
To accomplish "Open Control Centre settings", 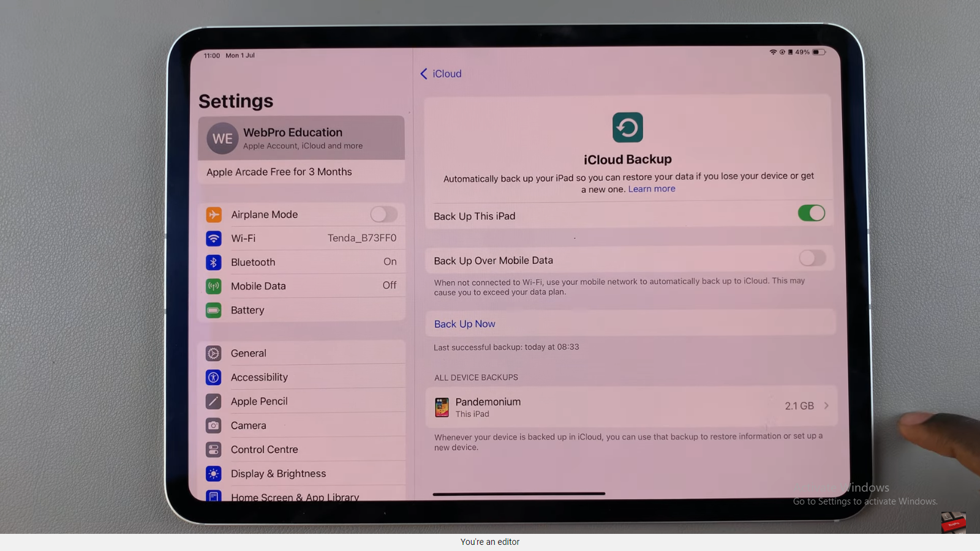I will [303, 449].
